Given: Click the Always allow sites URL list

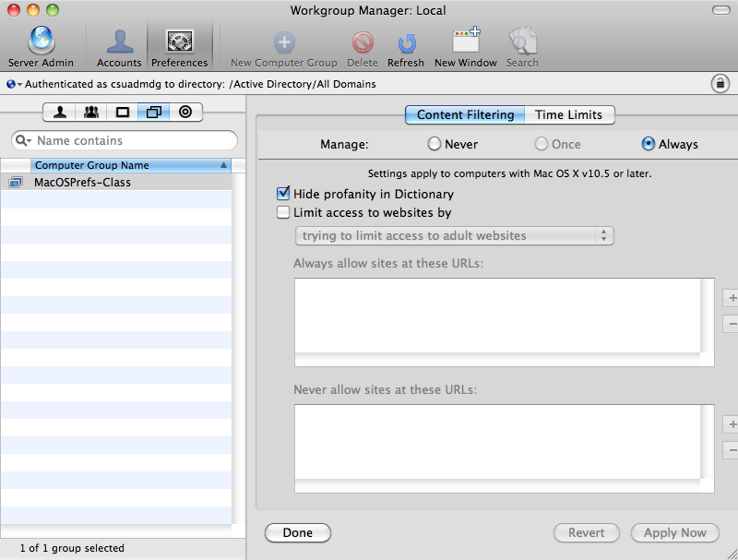Looking at the screenshot, I should (504, 322).
